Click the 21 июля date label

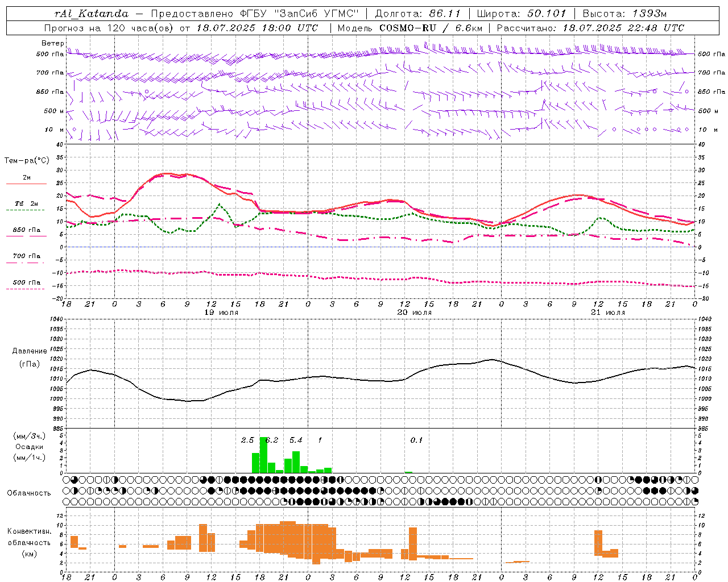click(607, 313)
